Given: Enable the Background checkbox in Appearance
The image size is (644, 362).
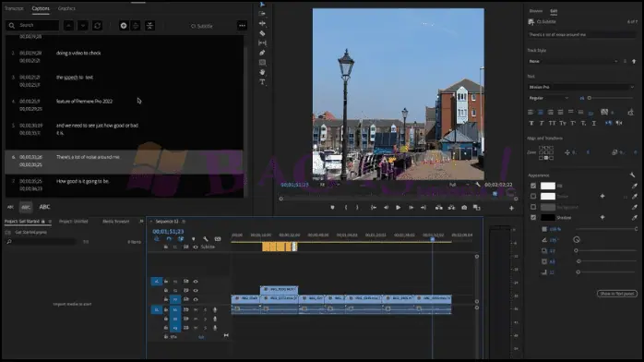Looking at the screenshot, I should click(x=533, y=207).
